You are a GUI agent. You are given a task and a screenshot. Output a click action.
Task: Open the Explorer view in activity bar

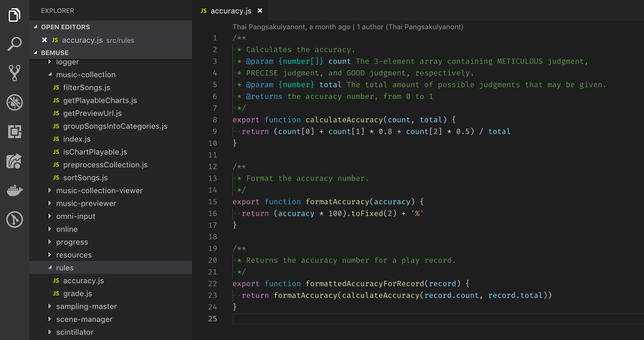15,15
